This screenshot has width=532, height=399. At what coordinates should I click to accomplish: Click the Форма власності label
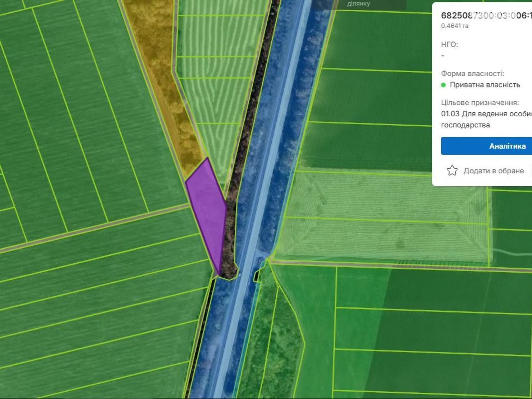pos(472,73)
